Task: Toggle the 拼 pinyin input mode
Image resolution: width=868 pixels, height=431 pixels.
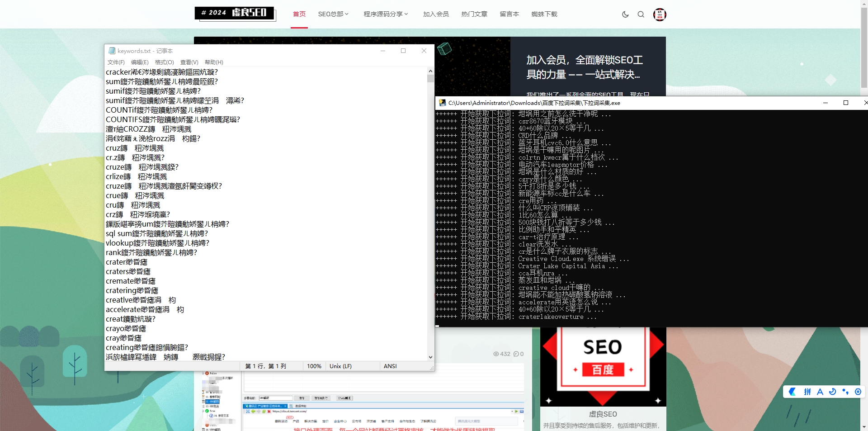Action: point(807,392)
